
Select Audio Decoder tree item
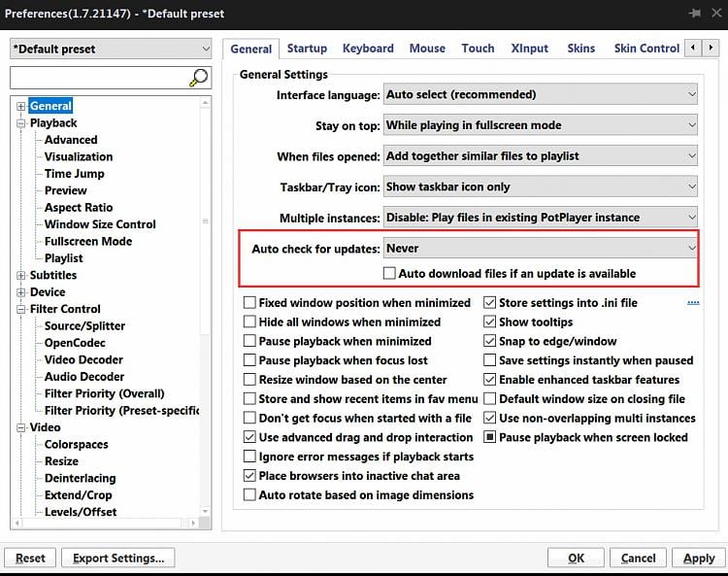coord(84,377)
